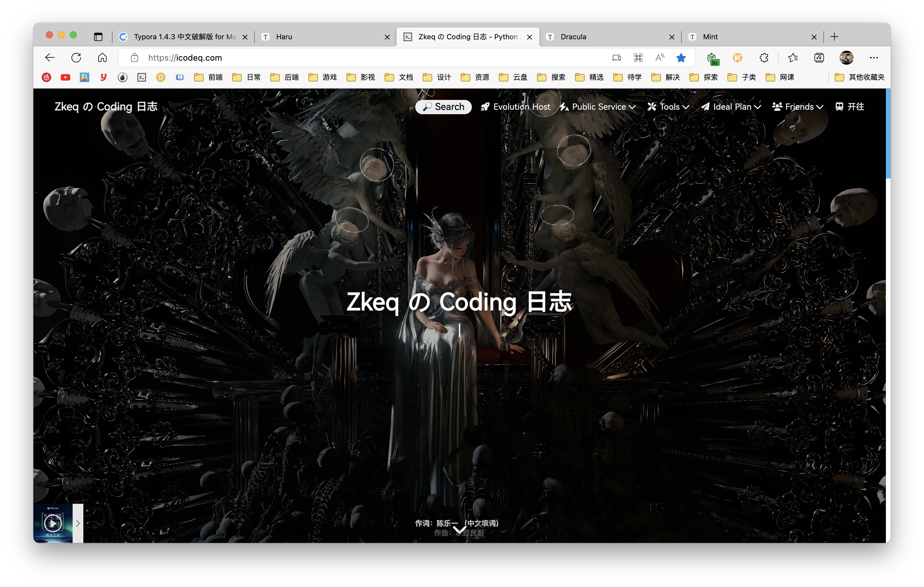Viewport: 924px width, 587px height.
Task: Open browser Extensions puzzle icon
Action: [x=764, y=57]
